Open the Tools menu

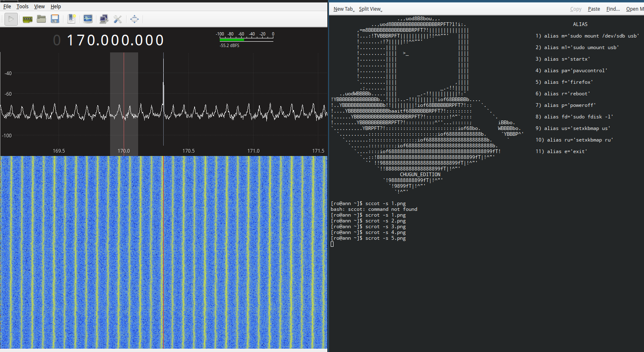click(x=22, y=7)
